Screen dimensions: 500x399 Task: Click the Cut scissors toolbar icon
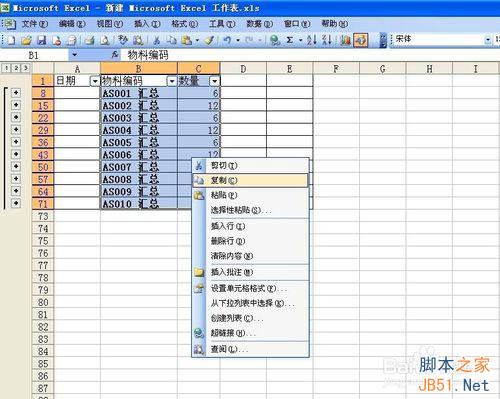156,40
